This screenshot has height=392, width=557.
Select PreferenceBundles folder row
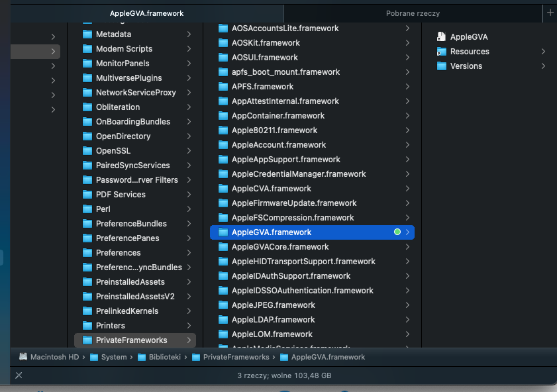pos(135,223)
